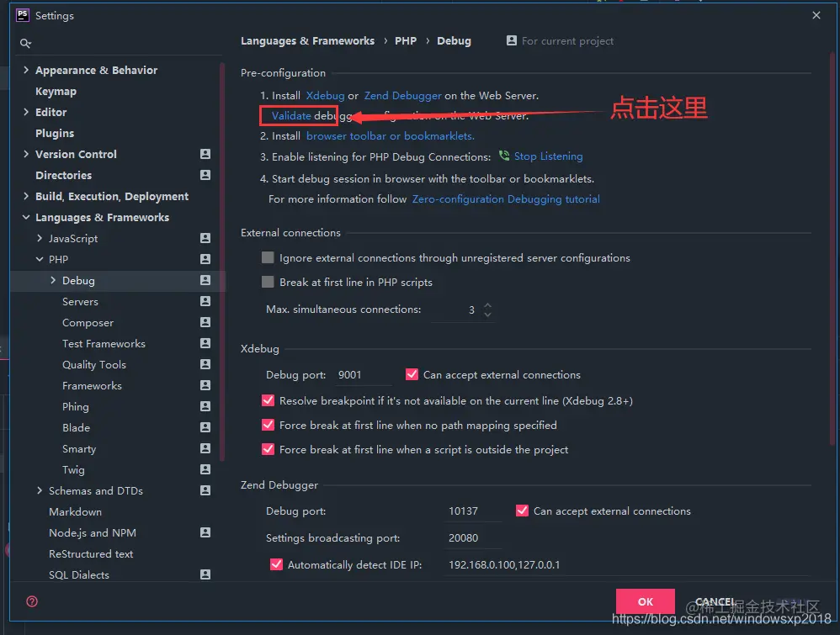
Task: Click project-level icon beside Composer
Action: [x=205, y=322]
